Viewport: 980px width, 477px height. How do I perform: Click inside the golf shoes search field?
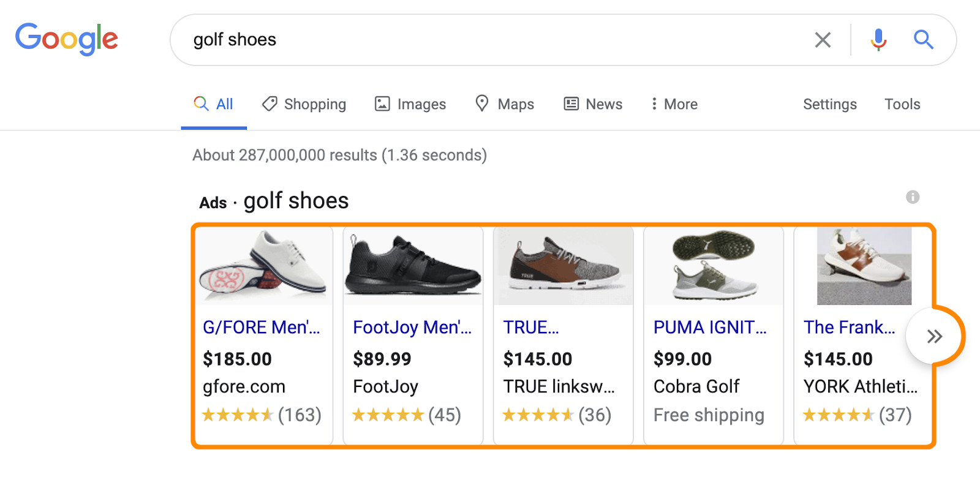point(490,40)
